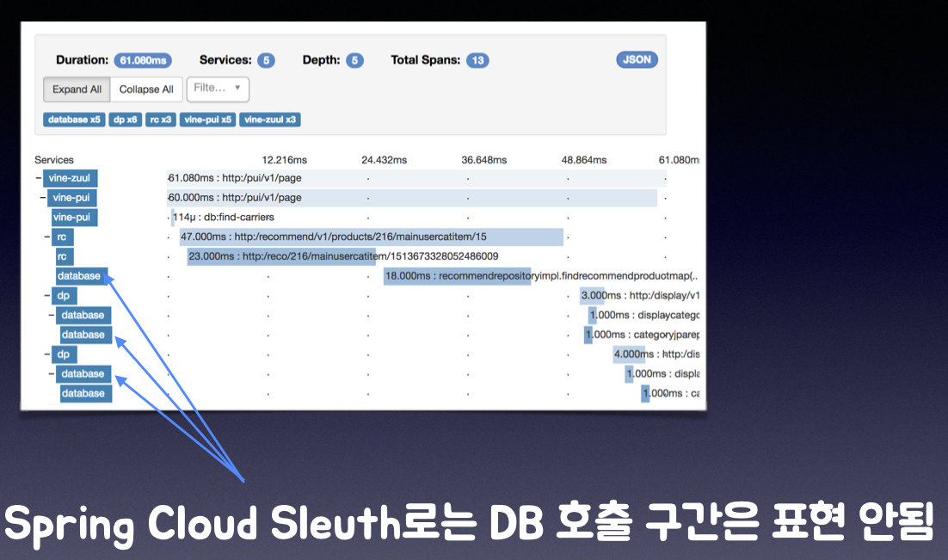Click database label for 18.000ms span
Screen dimensions: 948x560
(82, 276)
